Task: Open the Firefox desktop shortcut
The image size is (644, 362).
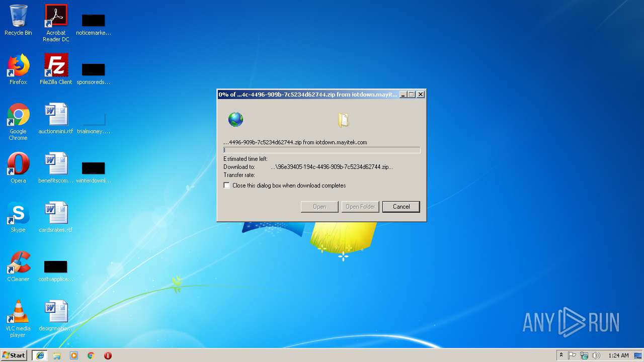Action: pyautogui.click(x=18, y=69)
